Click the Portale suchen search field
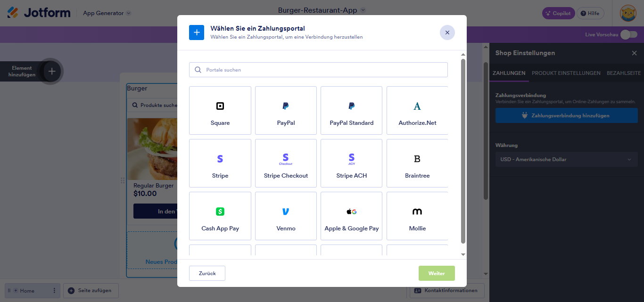The height and width of the screenshot is (302, 644). [318, 70]
